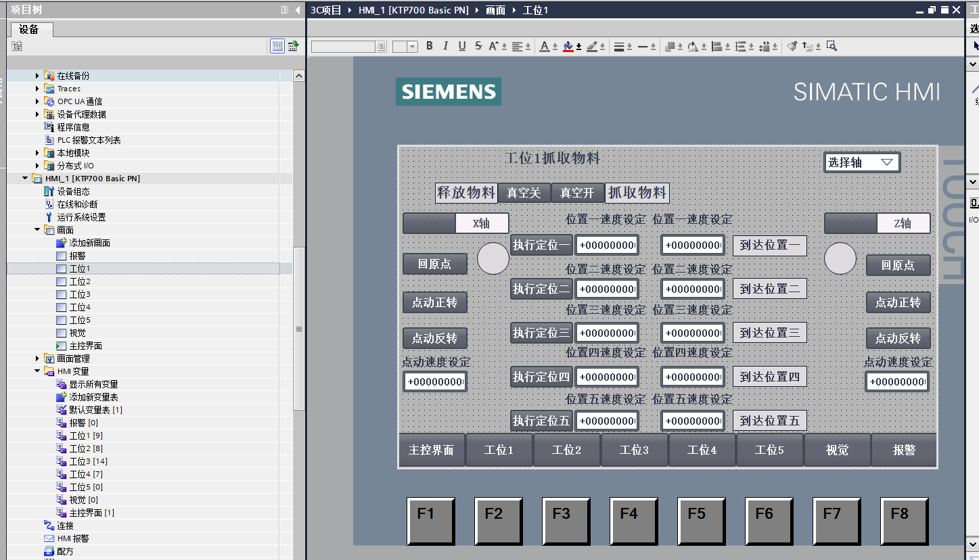This screenshot has height=560, width=979.
Task: Expand the 设备代理数据 node
Action: tap(38, 114)
